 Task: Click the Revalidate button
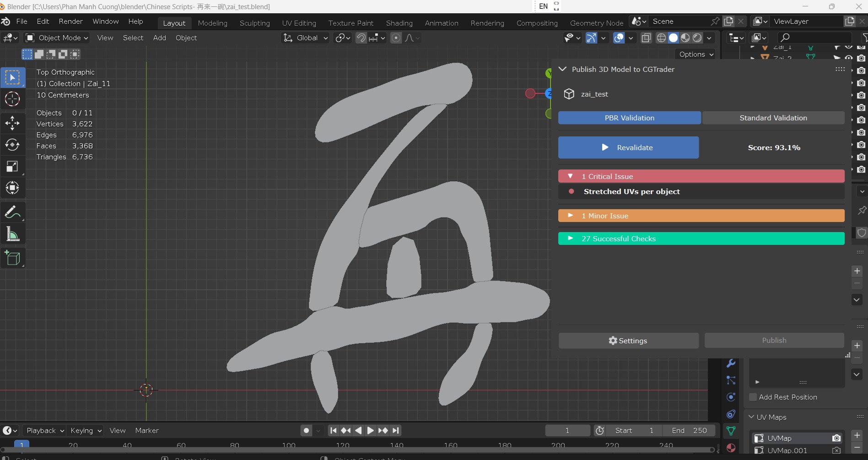628,147
